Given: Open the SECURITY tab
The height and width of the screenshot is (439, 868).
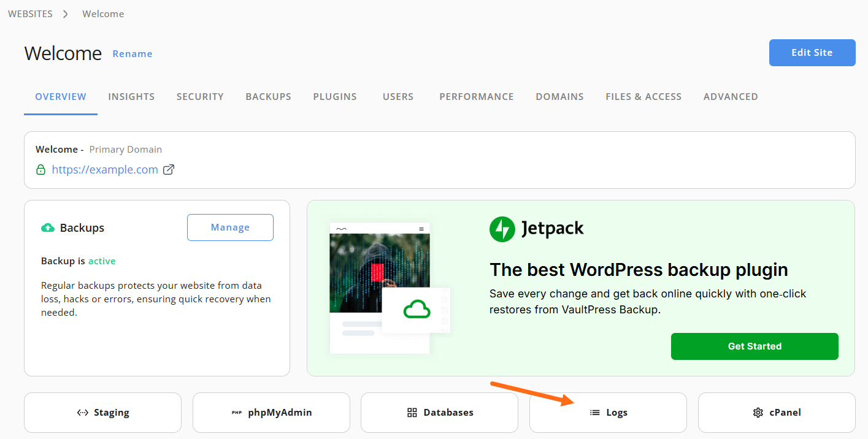Looking at the screenshot, I should coord(200,96).
